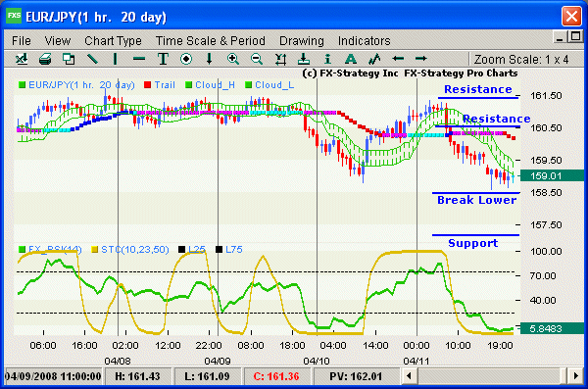Click the 161.50 price axis label

pos(546,96)
